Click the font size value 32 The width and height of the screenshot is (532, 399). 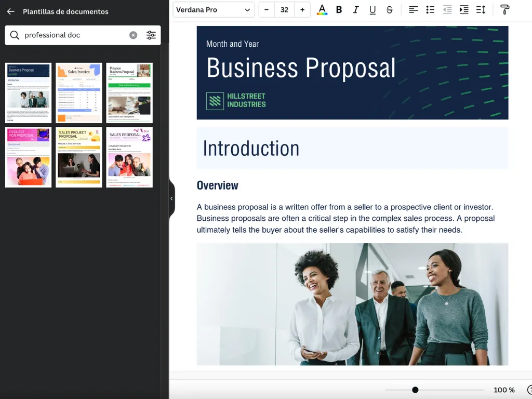284,10
